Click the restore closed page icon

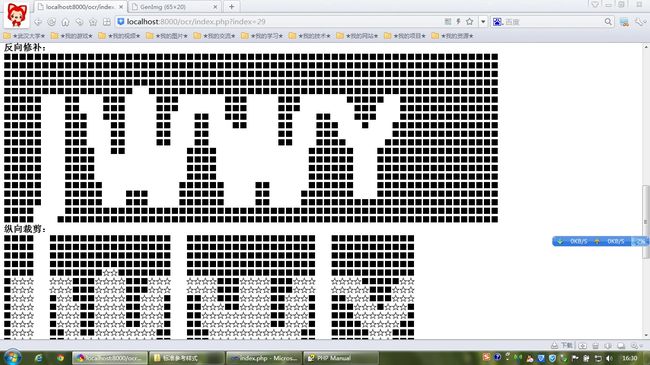79,22
